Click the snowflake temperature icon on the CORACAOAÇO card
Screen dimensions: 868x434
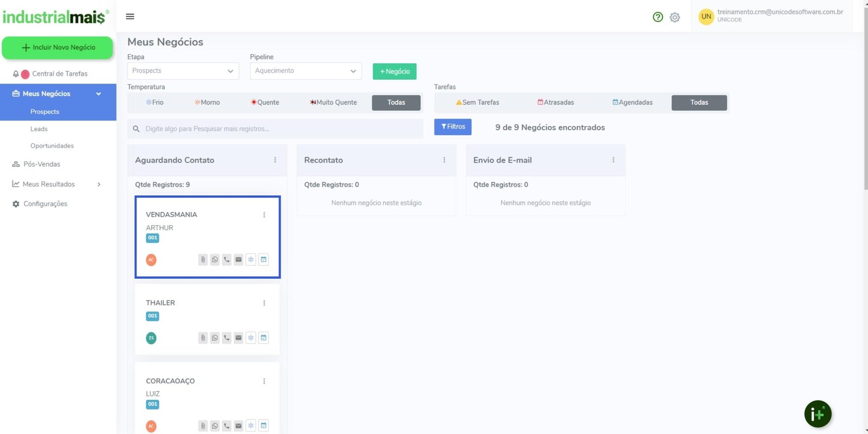tap(251, 426)
